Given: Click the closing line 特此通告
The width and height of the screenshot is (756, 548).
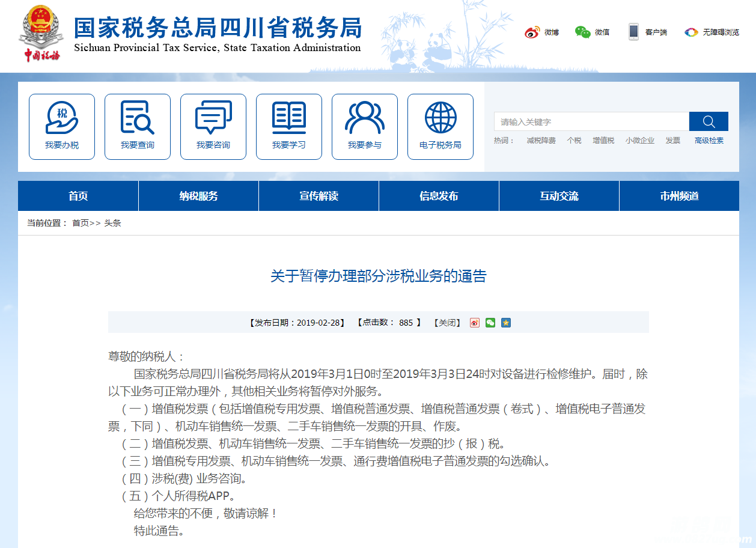Looking at the screenshot, I should point(159,531).
